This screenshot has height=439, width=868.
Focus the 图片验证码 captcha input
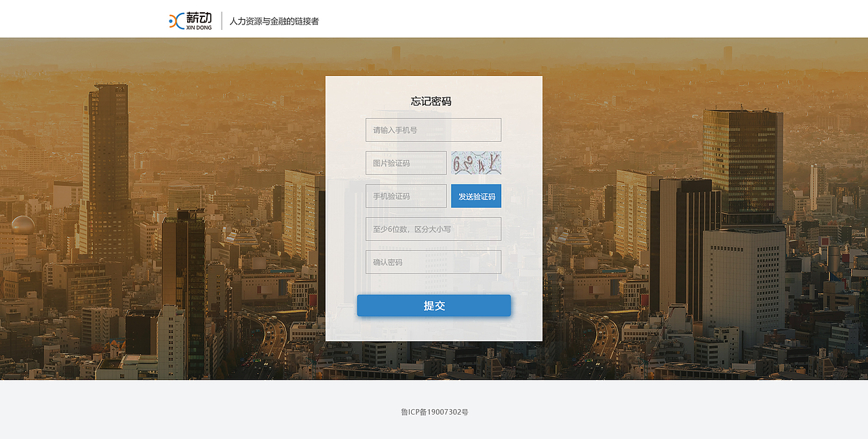[x=406, y=162]
